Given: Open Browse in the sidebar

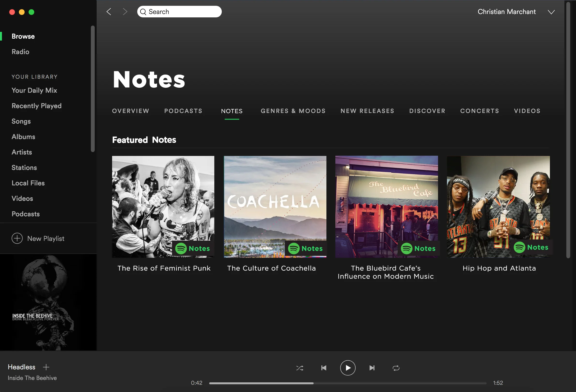Looking at the screenshot, I should click(23, 36).
